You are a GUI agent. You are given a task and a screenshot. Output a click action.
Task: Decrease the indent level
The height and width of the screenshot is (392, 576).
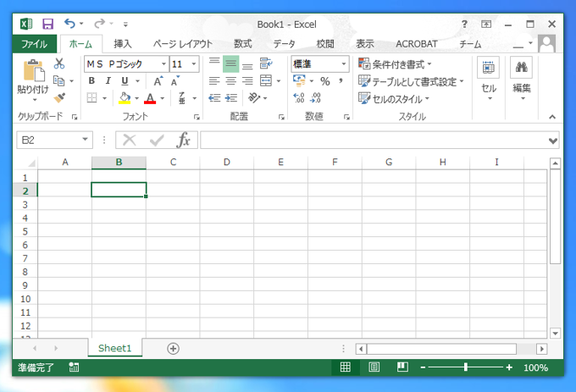point(214,98)
